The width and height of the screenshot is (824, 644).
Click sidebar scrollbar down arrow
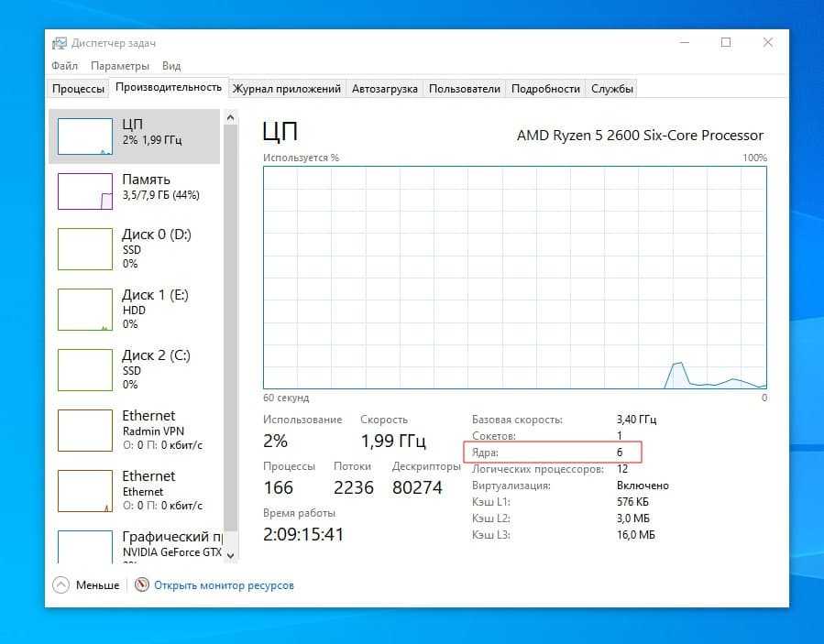pyautogui.click(x=230, y=555)
